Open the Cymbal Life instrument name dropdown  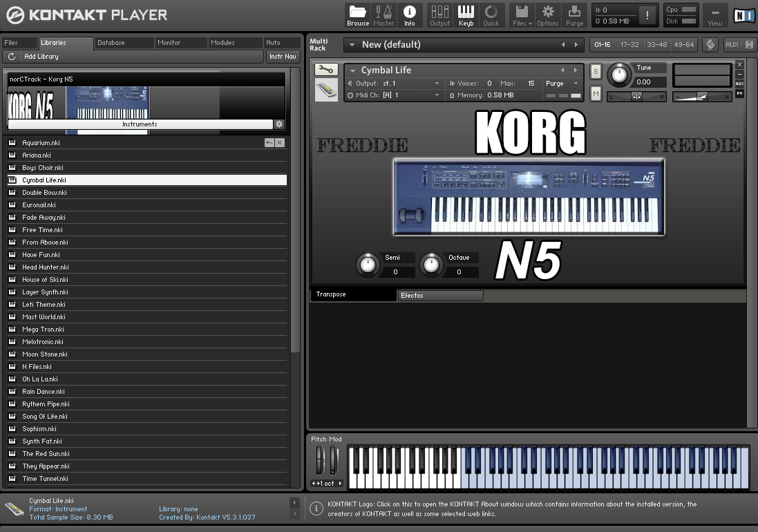click(x=353, y=70)
